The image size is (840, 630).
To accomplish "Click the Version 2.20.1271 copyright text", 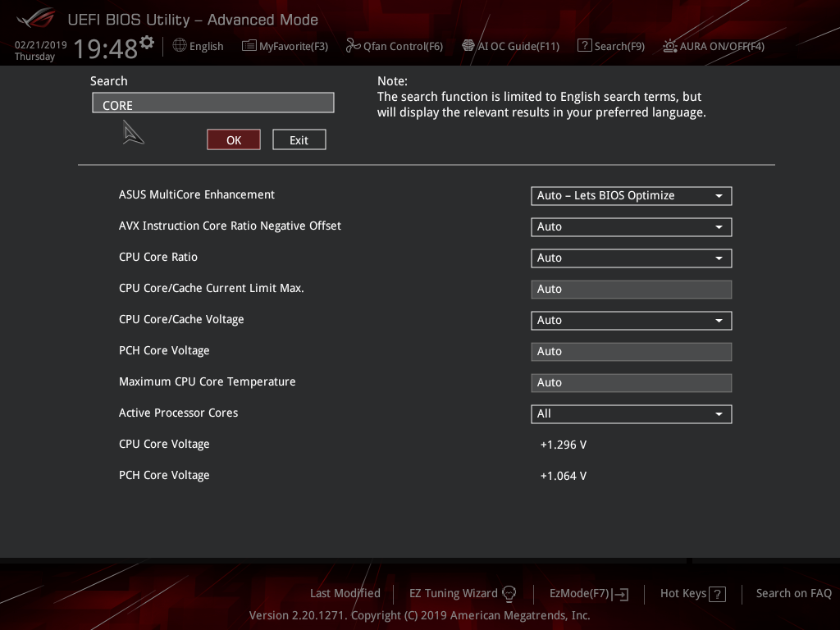I will 419,615.
